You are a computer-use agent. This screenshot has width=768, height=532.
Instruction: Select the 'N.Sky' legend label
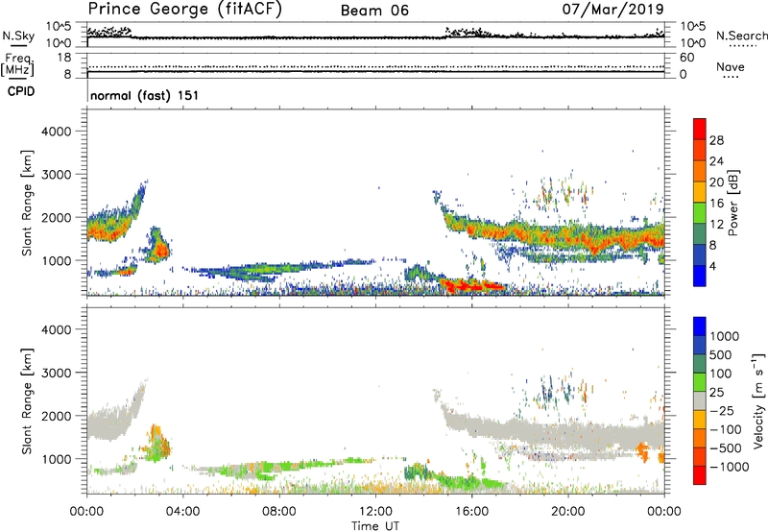18,36
